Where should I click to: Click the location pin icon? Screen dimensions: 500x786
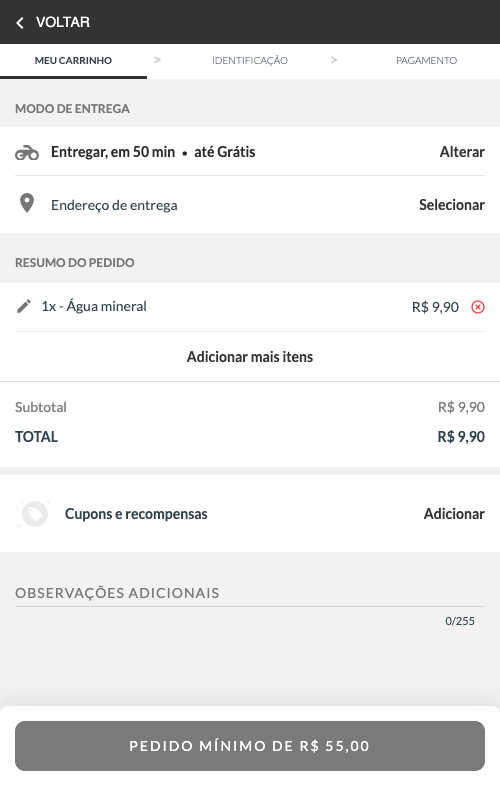click(27, 204)
